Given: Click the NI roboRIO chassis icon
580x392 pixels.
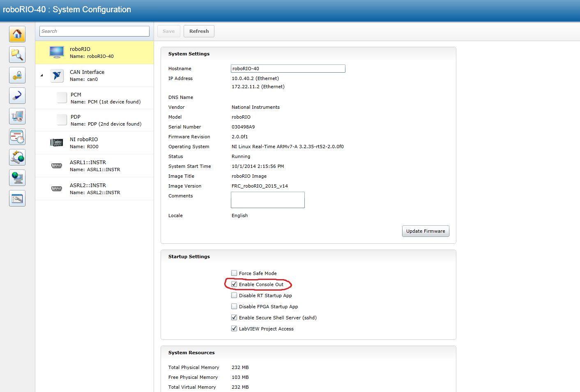Looking at the screenshot, I should pos(57,142).
